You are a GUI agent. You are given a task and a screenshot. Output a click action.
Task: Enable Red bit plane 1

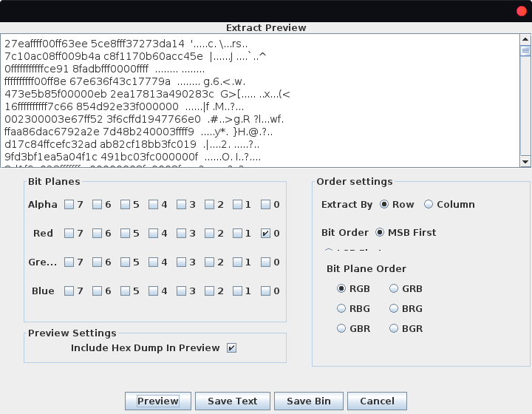click(237, 233)
